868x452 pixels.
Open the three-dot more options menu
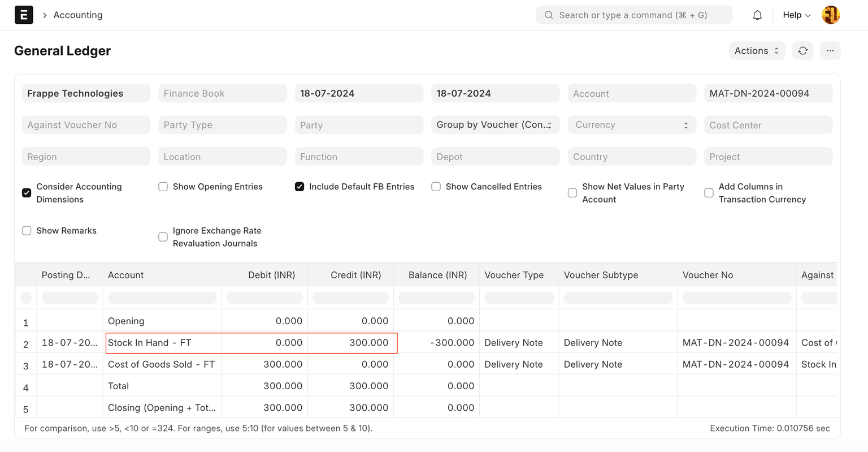pyautogui.click(x=830, y=51)
